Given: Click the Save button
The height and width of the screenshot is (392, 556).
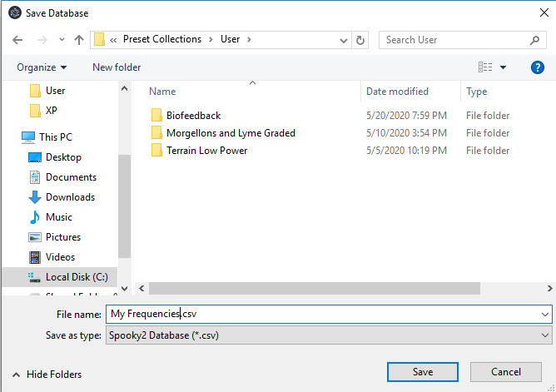Looking at the screenshot, I should (x=422, y=371).
